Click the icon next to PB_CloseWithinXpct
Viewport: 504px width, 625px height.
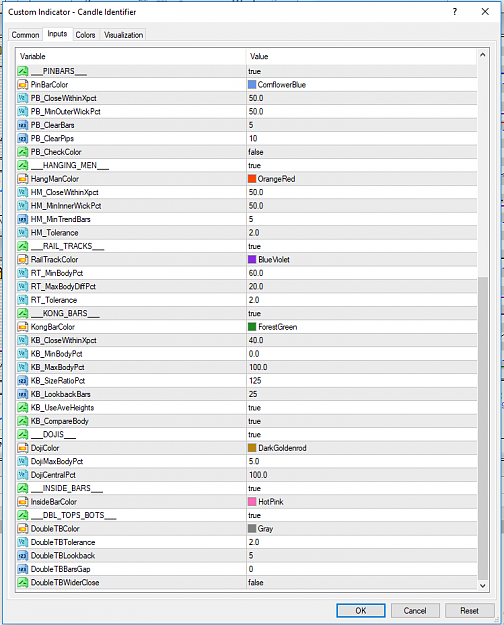23,98
